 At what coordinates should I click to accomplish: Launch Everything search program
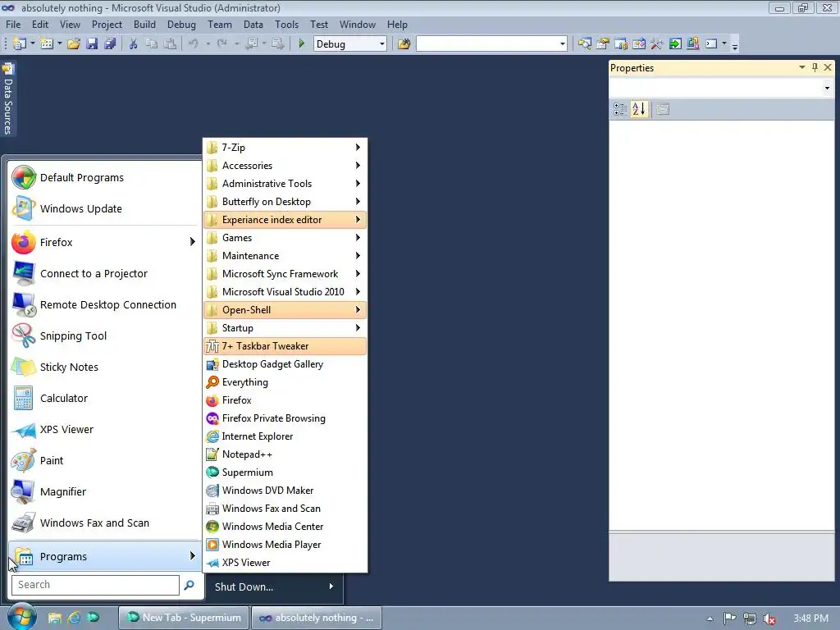tap(285, 382)
